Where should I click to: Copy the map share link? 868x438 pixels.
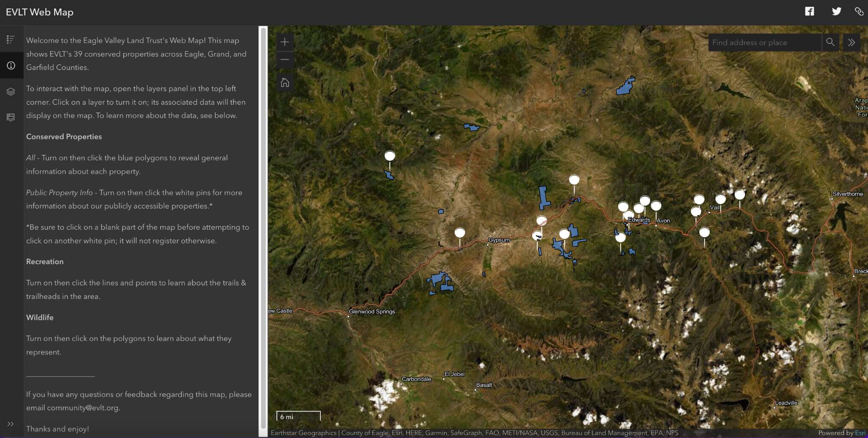859,11
